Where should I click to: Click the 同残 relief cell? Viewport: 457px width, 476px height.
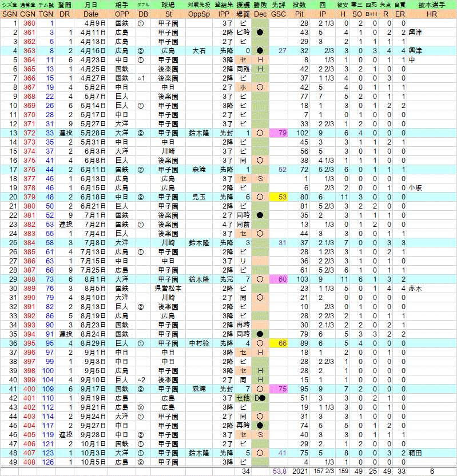[243, 69]
